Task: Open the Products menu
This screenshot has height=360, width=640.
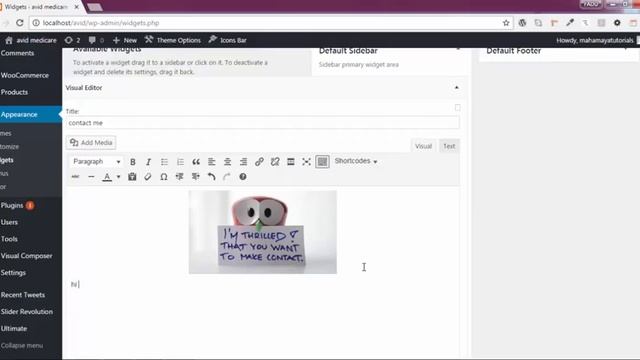Action: pos(14,92)
